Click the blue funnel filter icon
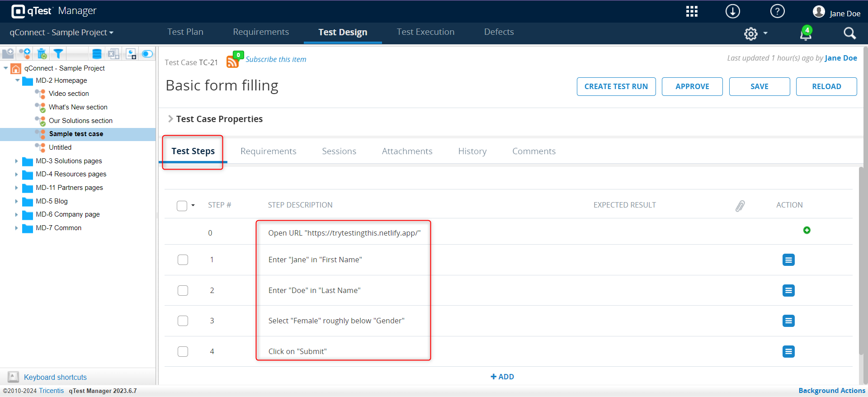Image resolution: width=868 pixels, height=397 pixels. 58,54
